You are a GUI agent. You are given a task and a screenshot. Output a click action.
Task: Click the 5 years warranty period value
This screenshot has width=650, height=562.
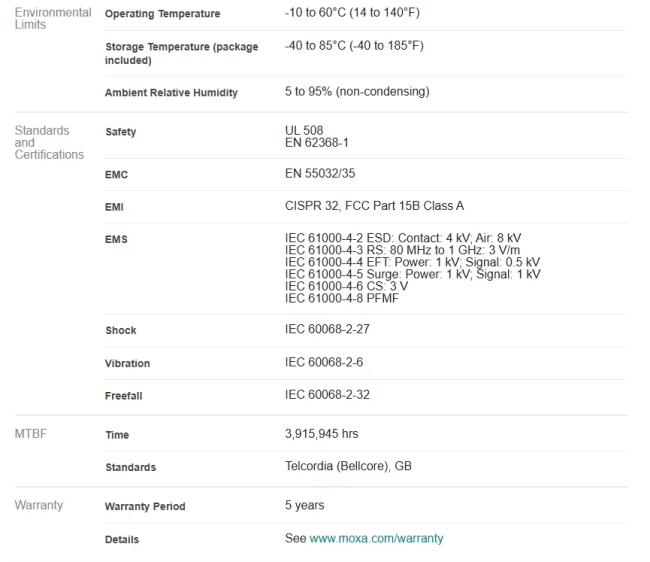304,505
